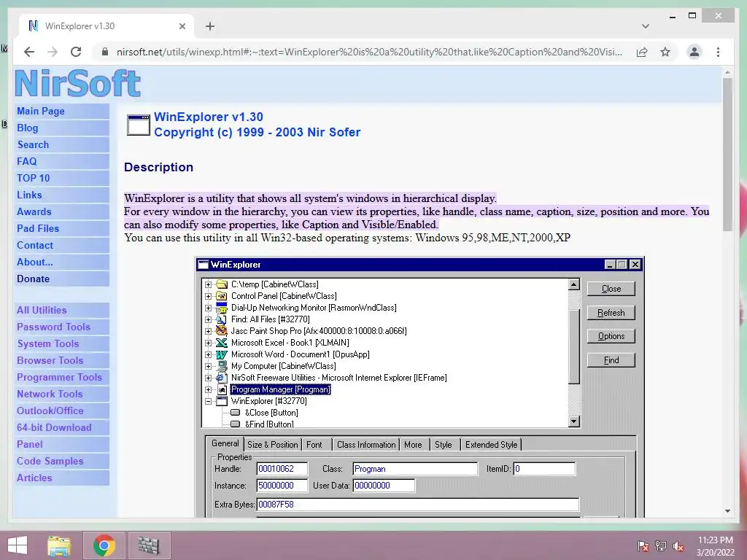
Task: Collapse the WinExplorer [#32770] node
Action: [x=208, y=402]
